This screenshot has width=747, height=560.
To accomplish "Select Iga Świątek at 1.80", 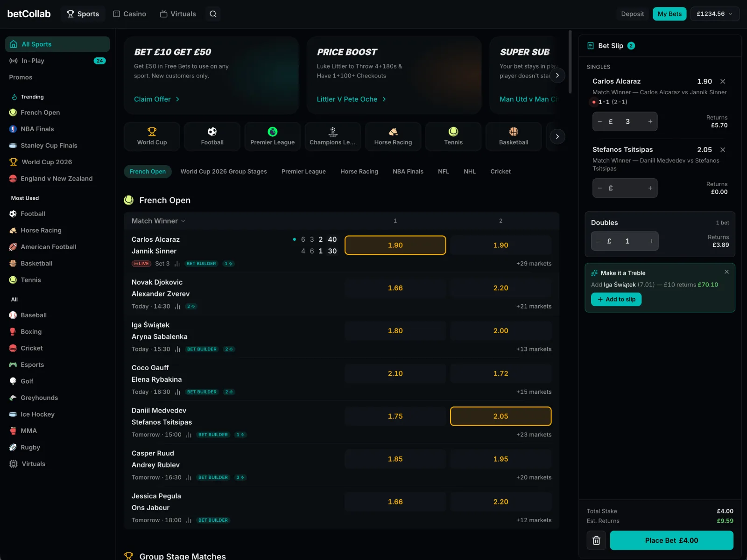I will [x=395, y=330].
